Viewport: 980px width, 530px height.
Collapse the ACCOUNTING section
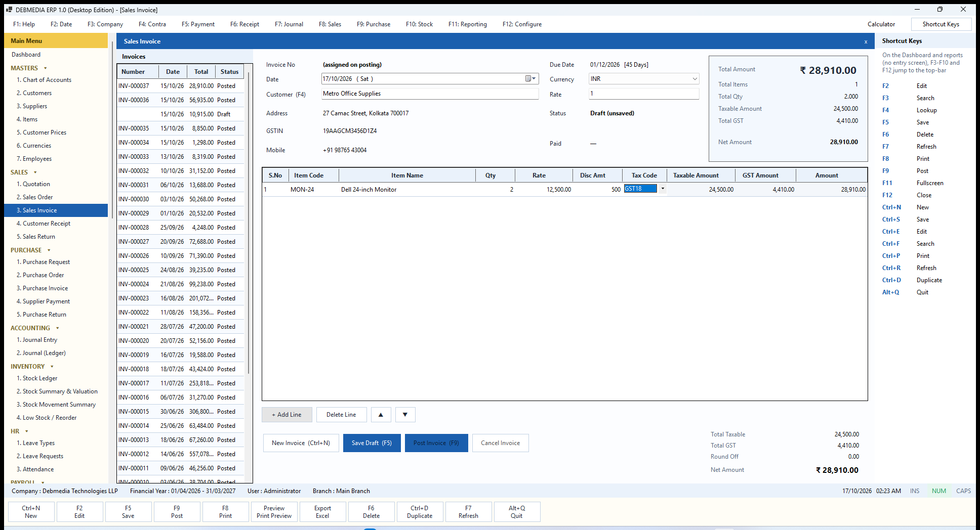click(57, 328)
